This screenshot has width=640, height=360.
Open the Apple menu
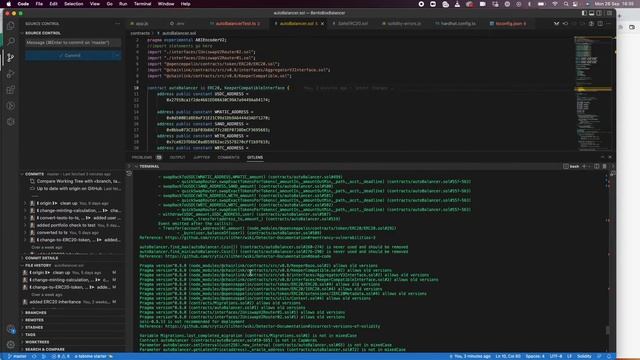click(9, 4)
